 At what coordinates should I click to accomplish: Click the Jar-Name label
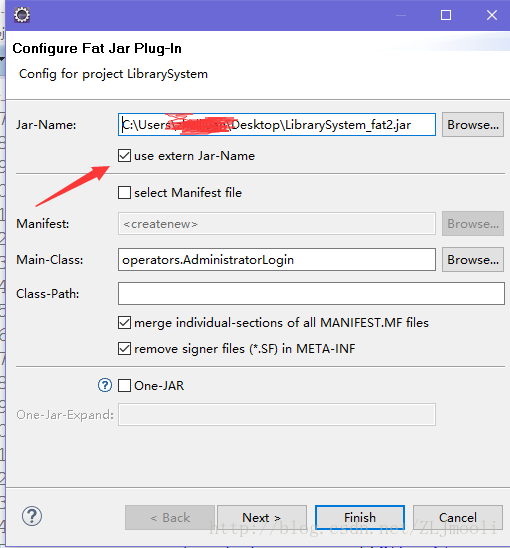tap(46, 125)
